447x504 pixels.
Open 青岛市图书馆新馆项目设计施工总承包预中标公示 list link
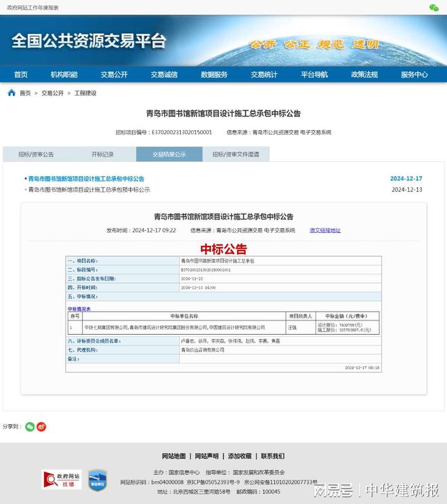click(x=89, y=190)
